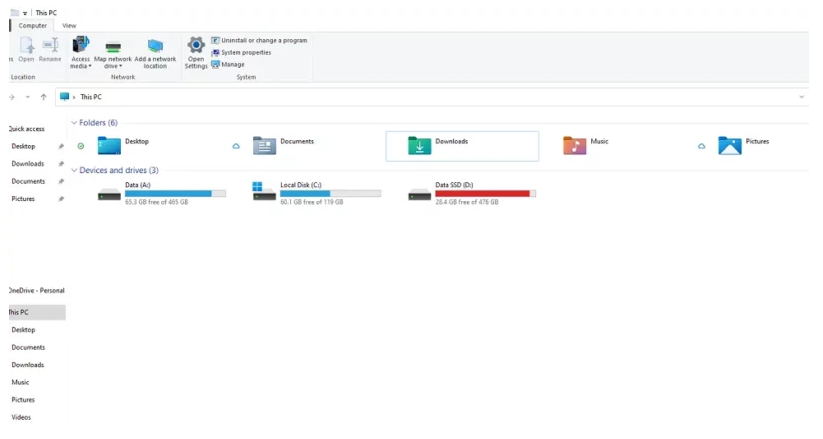This screenshot has width=823, height=439.
Task: Click Manage in the System group
Action: [232, 64]
